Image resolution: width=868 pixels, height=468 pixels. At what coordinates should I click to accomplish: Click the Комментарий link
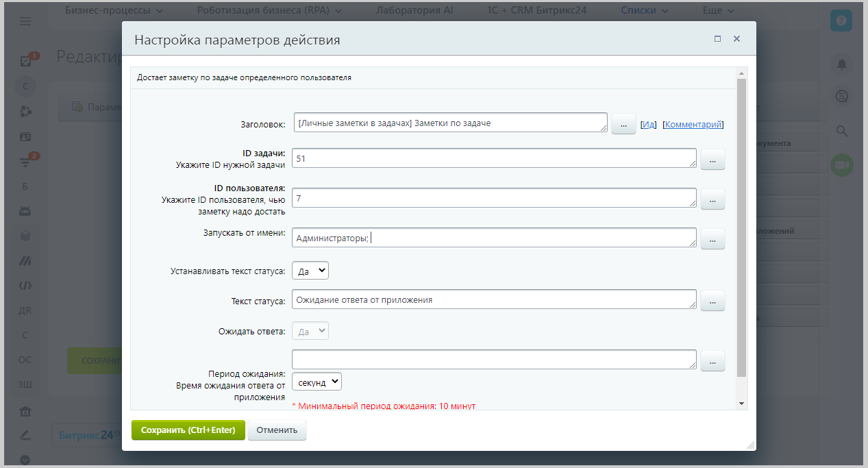coord(693,125)
